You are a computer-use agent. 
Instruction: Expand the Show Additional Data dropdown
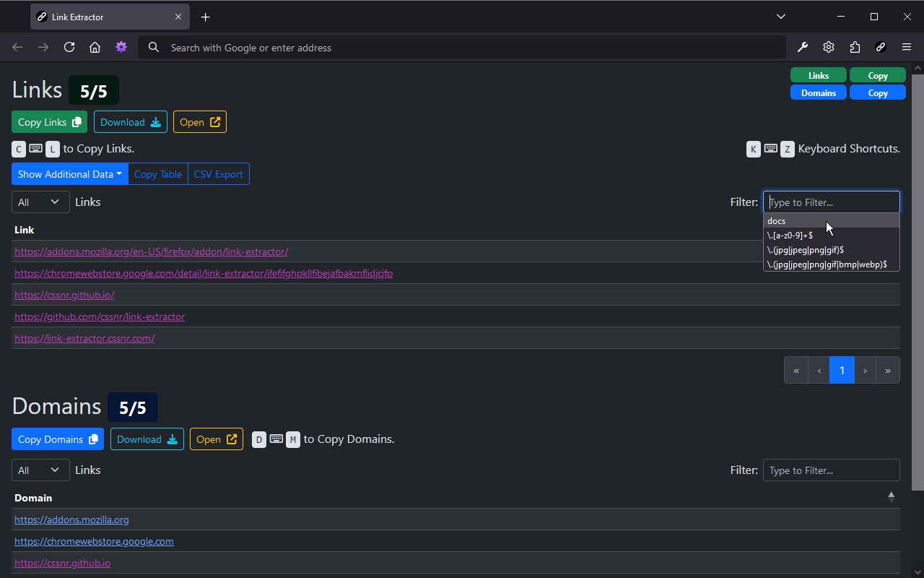pos(69,174)
